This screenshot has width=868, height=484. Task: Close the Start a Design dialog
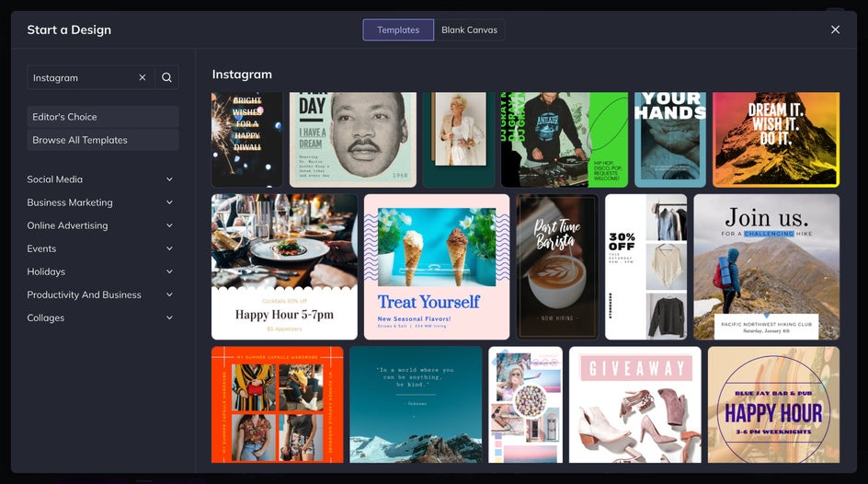point(835,29)
